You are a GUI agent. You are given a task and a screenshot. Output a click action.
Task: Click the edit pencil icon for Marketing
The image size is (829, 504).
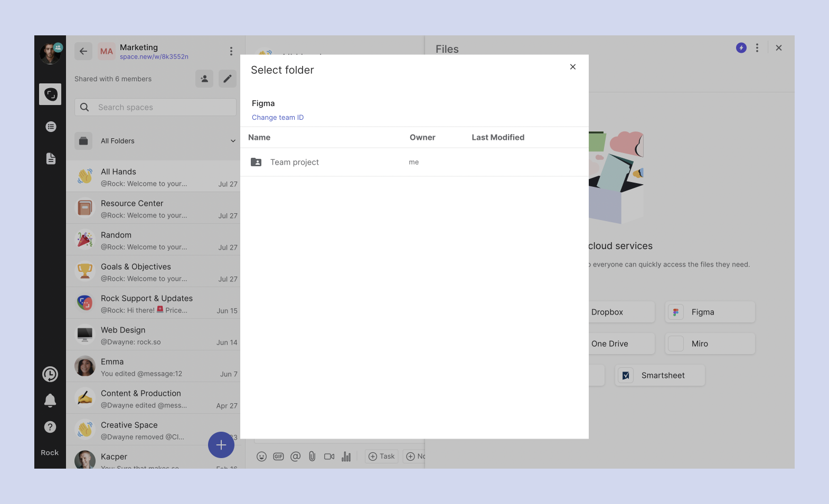pyautogui.click(x=228, y=79)
